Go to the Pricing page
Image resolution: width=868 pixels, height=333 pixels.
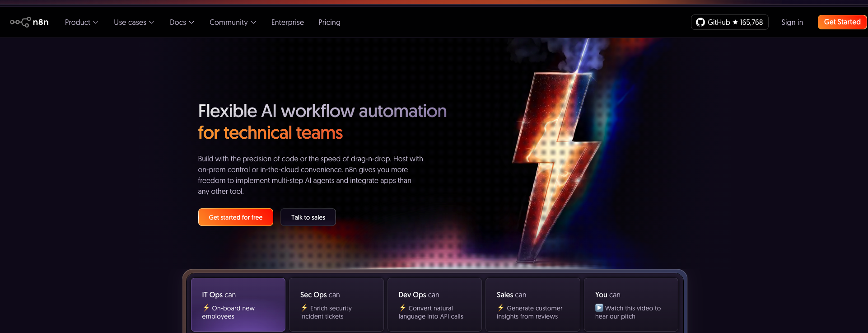329,22
